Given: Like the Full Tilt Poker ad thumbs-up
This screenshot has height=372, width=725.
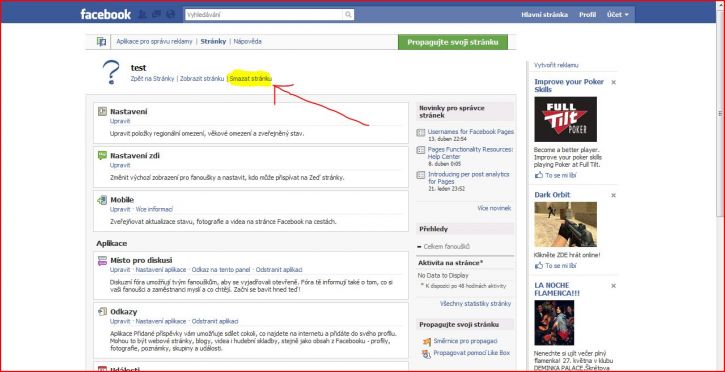Looking at the screenshot, I should pos(539,175).
